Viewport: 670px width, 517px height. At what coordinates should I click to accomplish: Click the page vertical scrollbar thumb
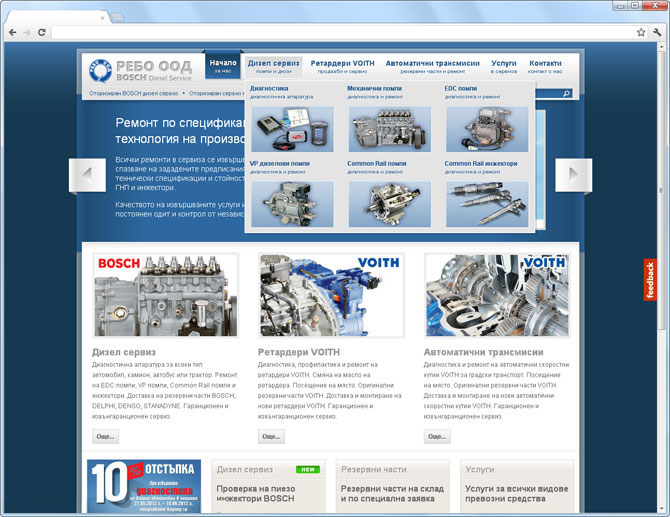(661, 190)
